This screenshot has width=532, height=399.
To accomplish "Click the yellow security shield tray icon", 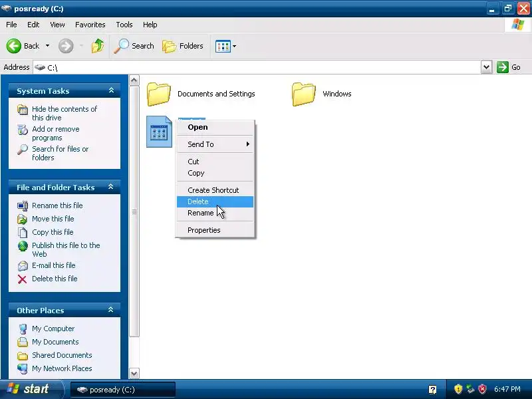I will pyautogui.click(x=458, y=389).
